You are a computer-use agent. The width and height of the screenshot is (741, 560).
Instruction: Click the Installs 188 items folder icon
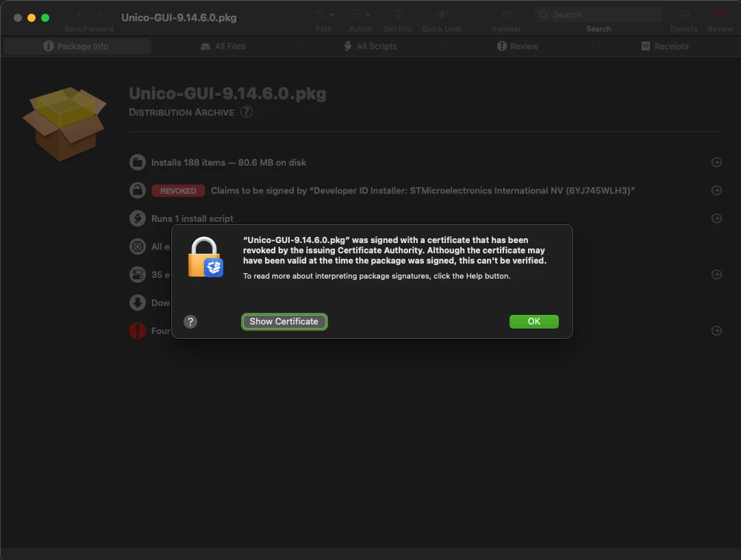138,162
